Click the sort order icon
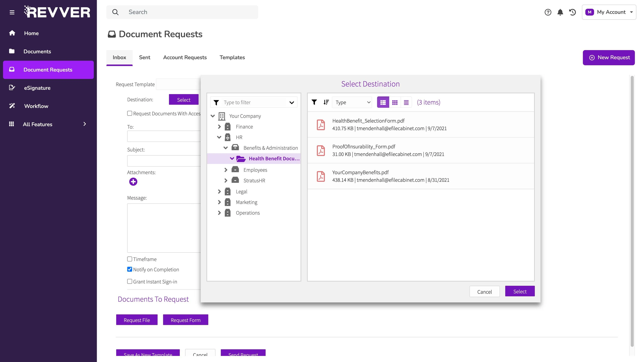 click(x=326, y=102)
